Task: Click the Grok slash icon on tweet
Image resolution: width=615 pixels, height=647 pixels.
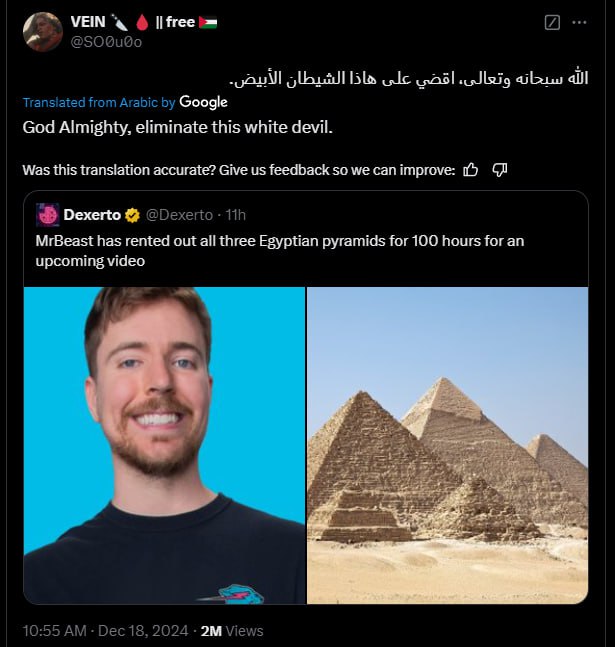Action: (x=552, y=22)
